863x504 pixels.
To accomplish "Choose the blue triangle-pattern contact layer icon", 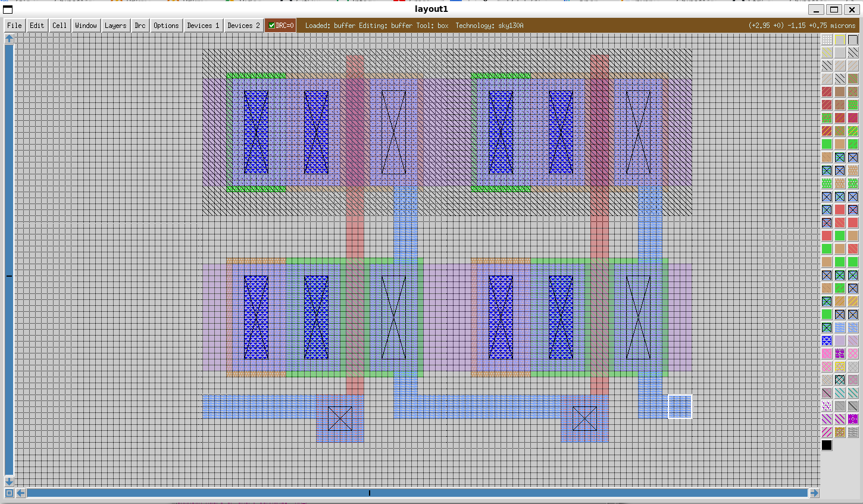I will (x=827, y=340).
